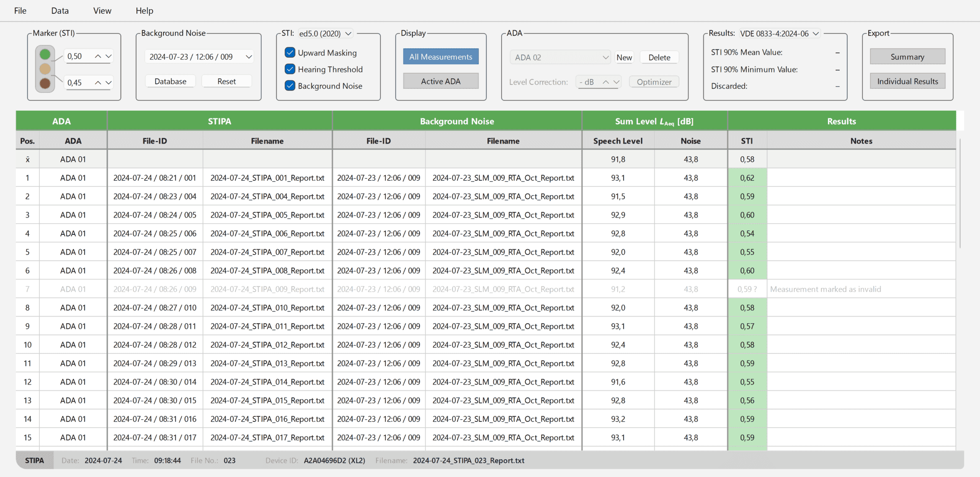Select STIPA file 2024-07-24_STIPA_012_Report.txt
980x477 pixels.
click(x=267, y=345)
